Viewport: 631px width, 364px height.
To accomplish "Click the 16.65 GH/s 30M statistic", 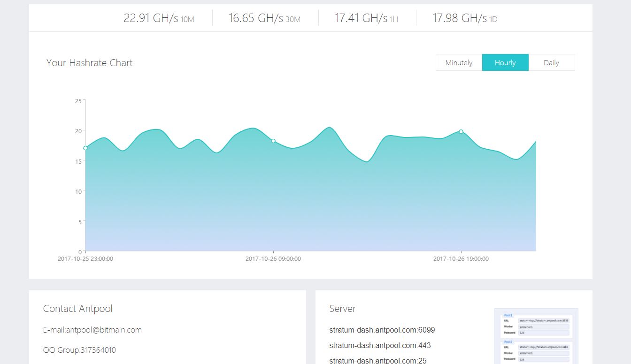I will tap(264, 18).
